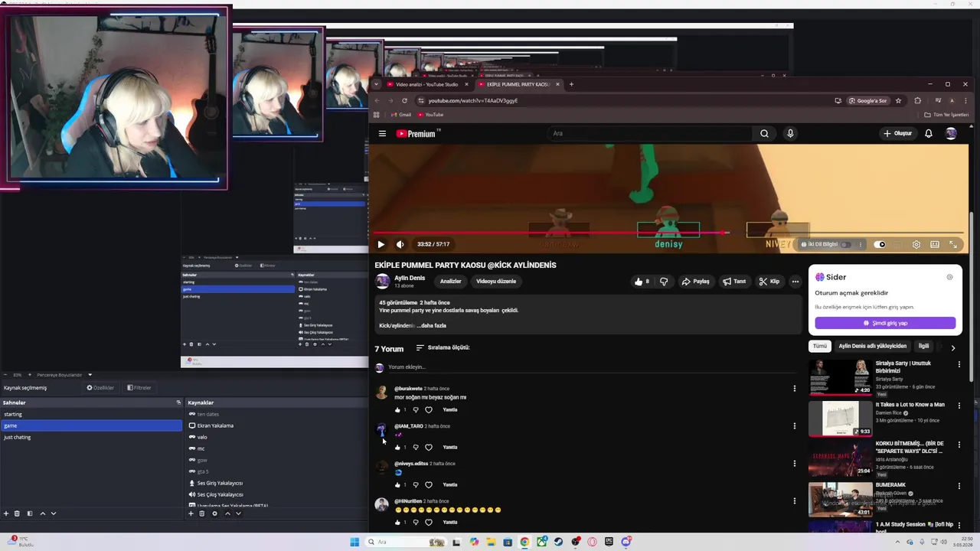Open the Gmail bookmark
Image resolution: width=980 pixels, height=551 pixels.
click(x=400, y=115)
